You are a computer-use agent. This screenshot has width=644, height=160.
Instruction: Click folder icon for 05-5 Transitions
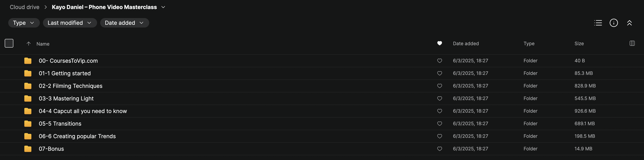click(x=28, y=124)
